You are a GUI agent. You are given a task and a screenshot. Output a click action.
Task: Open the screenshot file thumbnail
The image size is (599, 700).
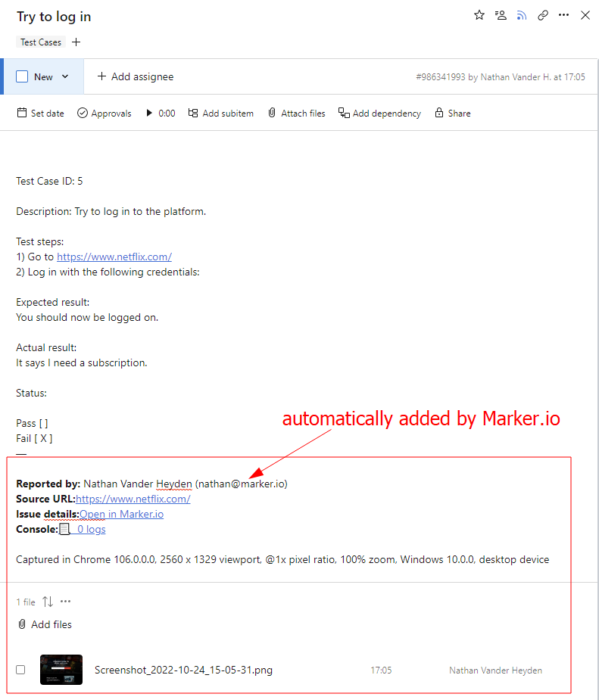[61, 670]
